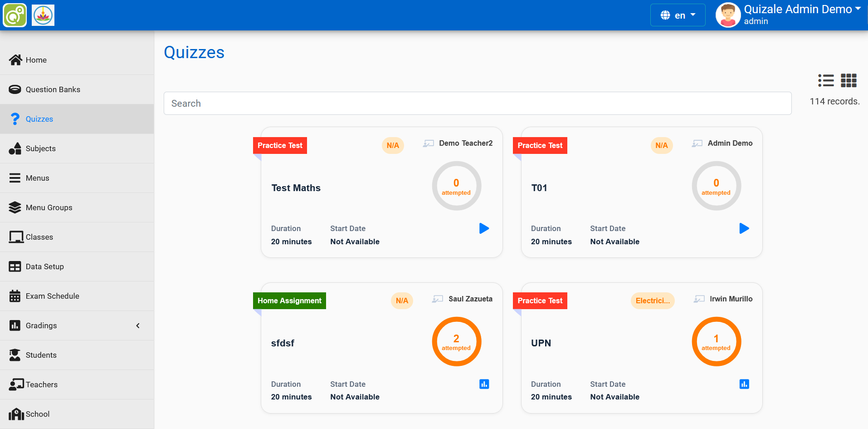Open Exam Schedule from sidebar

click(52, 296)
